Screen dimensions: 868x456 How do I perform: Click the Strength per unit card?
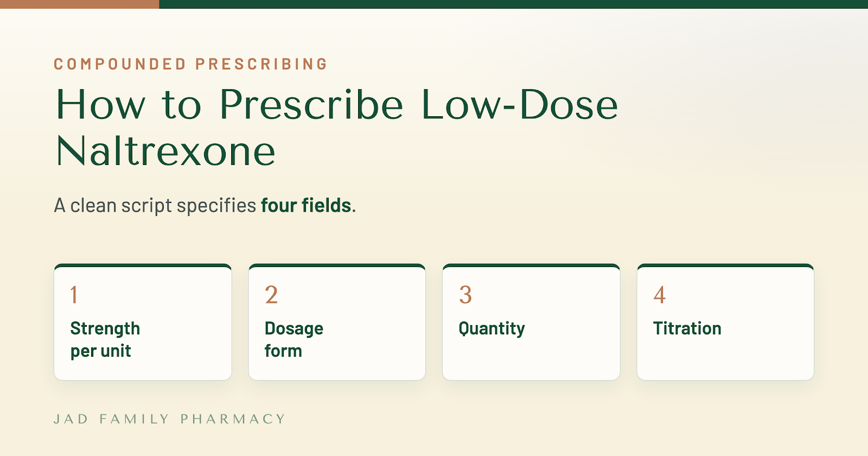pos(143,322)
